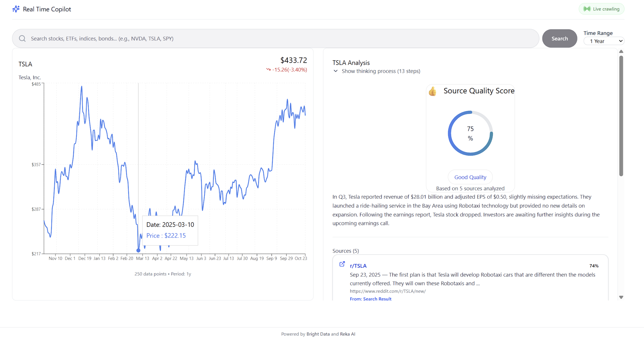Click Show thinking process (13 steps) text
Viewport: 644px width, 339px height.
[381, 71]
